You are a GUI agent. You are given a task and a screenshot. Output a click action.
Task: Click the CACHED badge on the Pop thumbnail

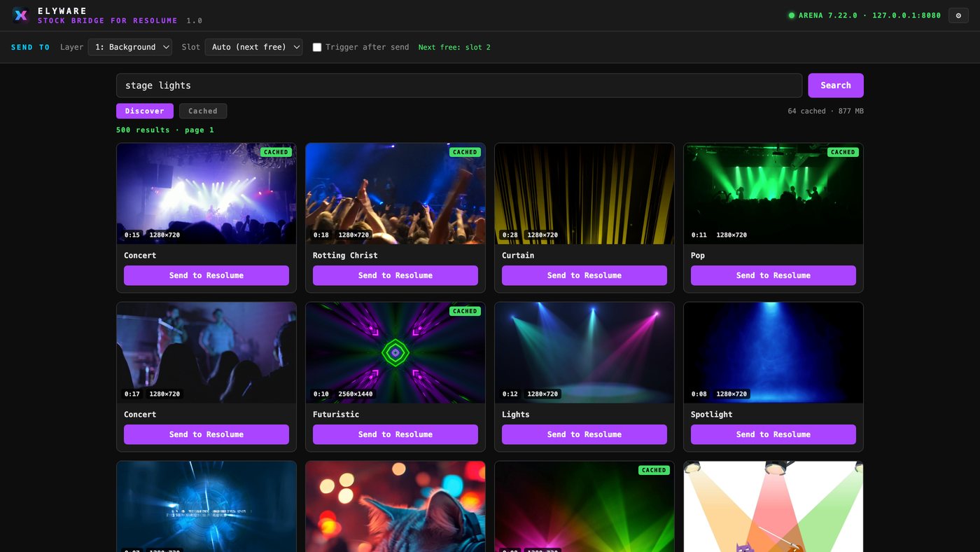[843, 152]
